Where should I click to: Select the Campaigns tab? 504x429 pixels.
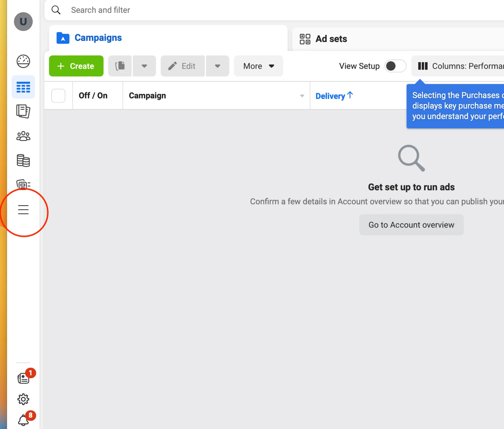(98, 38)
